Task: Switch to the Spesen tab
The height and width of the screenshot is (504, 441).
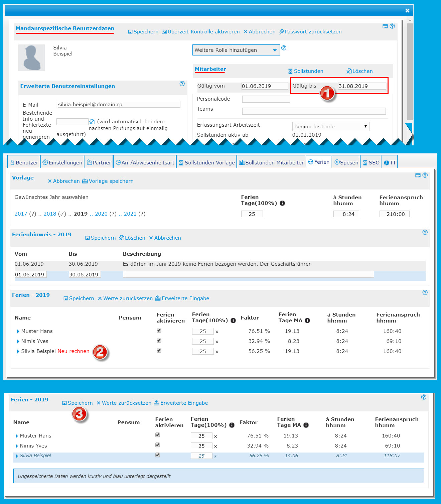Action: (x=346, y=162)
